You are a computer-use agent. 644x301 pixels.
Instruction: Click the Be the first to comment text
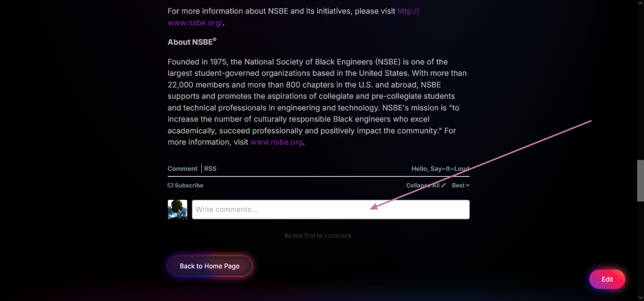click(x=318, y=236)
